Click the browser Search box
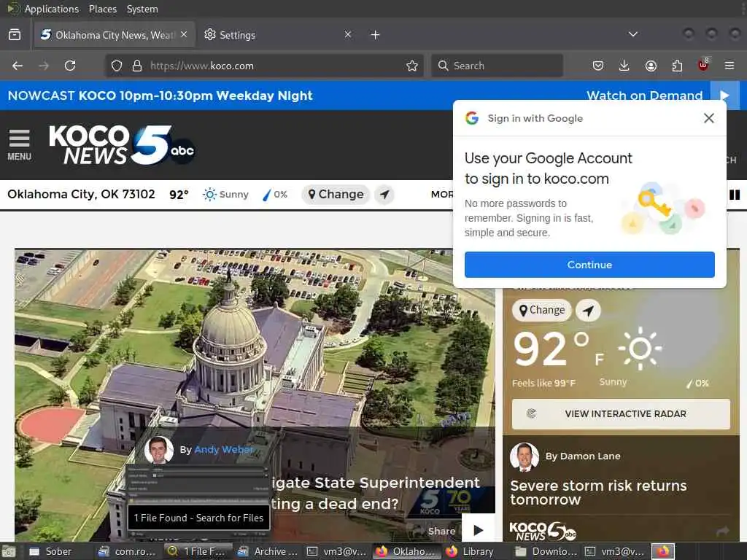 [x=498, y=66]
